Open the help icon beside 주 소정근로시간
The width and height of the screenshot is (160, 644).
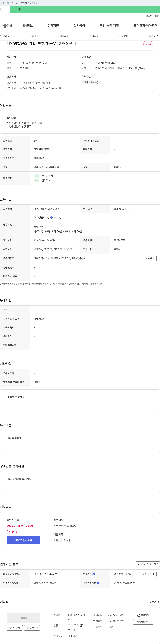pos(51,218)
